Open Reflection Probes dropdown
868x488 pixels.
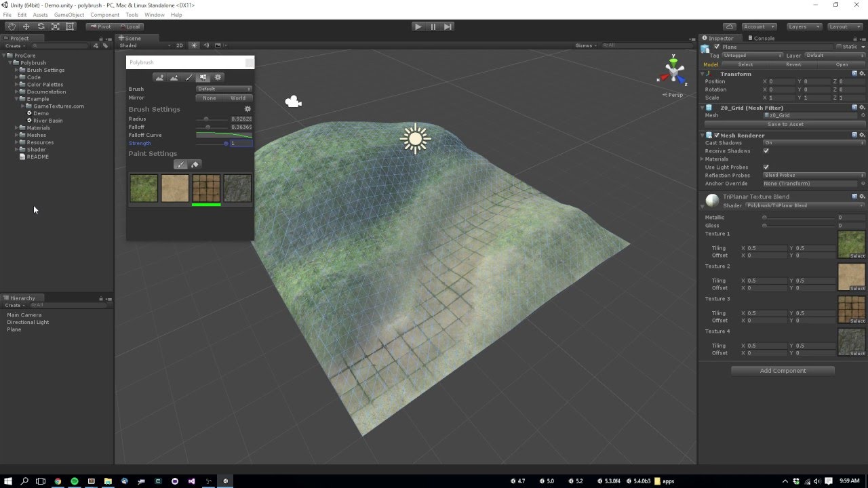(814, 175)
